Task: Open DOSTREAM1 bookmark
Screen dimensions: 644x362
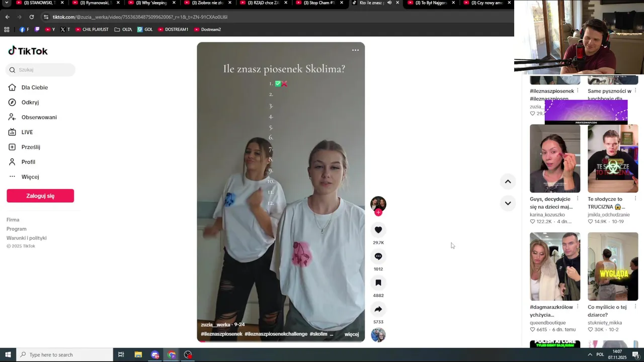Action: pos(173,30)
